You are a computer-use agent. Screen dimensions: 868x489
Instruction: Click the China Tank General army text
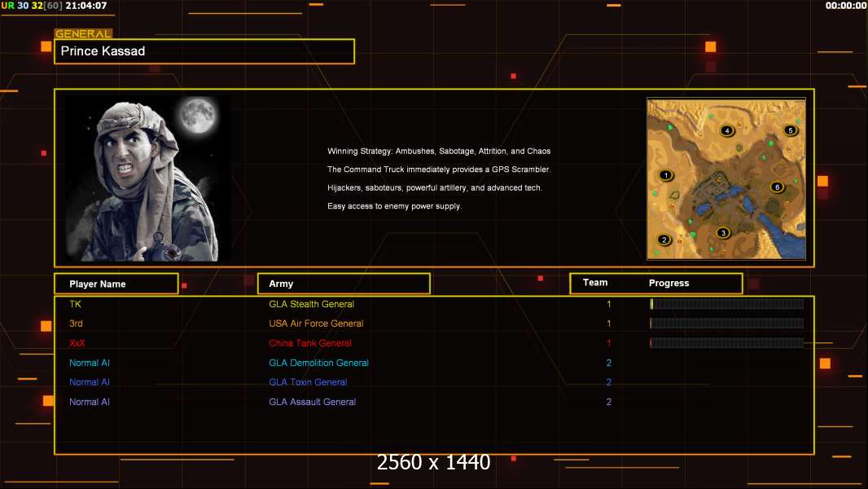(x=310, y=343)
